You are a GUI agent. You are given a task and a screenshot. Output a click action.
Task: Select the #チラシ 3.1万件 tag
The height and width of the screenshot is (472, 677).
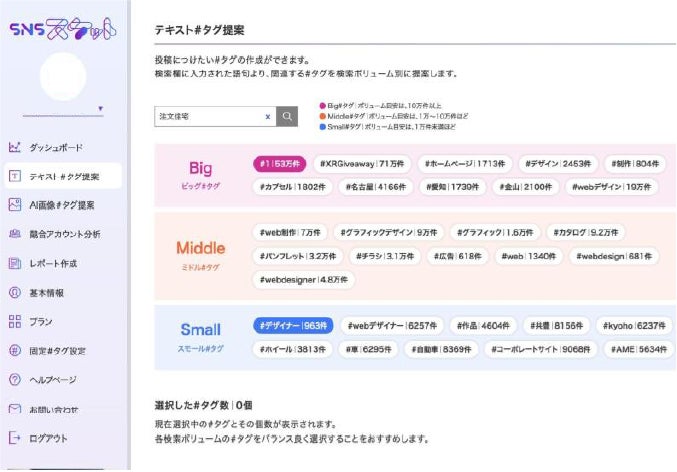click(x=385, y=256)
